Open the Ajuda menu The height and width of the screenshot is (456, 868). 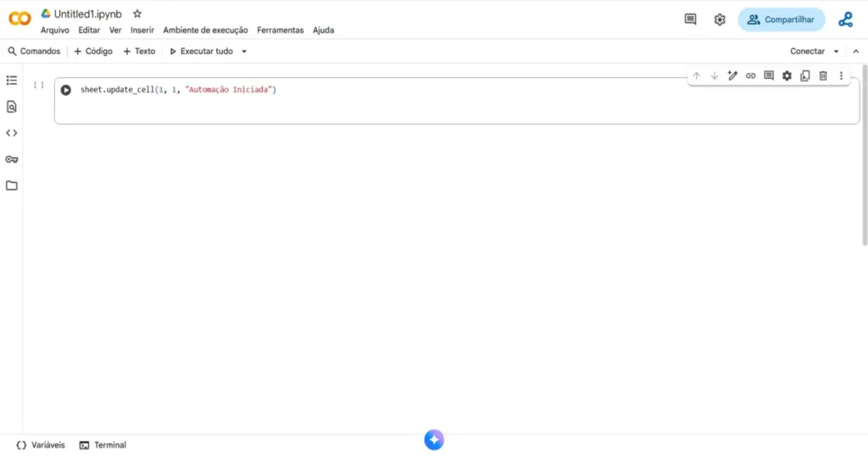(x=323, y=30)
